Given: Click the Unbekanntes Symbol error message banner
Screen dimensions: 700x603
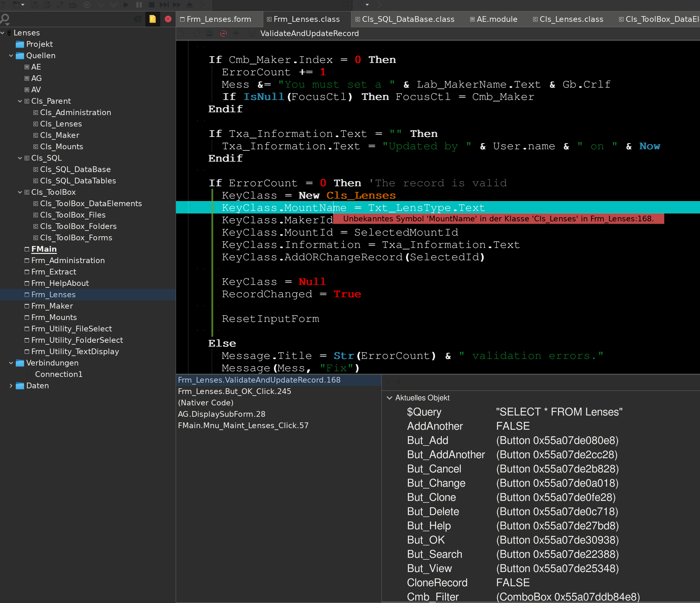Looking at the screenshot, I should tap(498, 219).
